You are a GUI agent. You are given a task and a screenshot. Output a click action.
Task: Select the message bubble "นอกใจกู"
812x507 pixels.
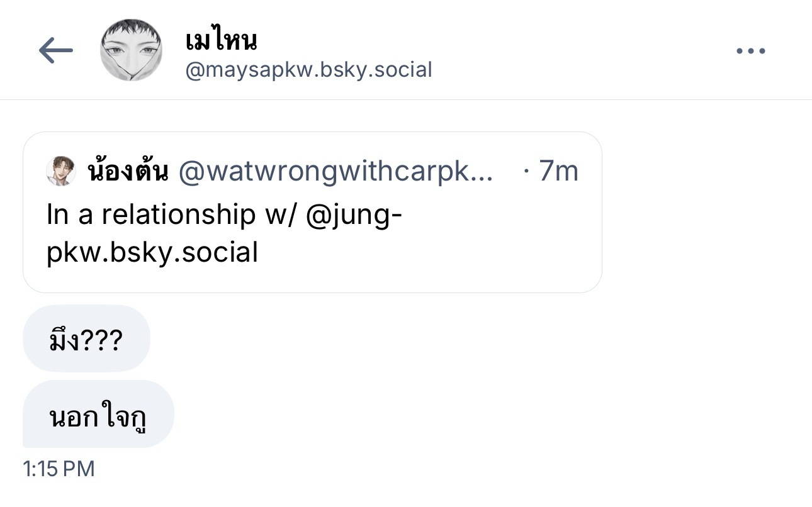[98, 415]
